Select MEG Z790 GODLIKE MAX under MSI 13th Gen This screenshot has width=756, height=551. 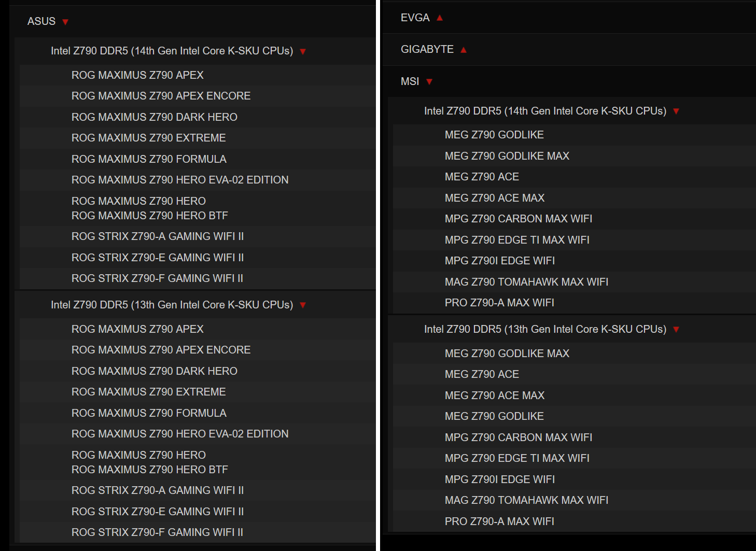pos(507,354)
